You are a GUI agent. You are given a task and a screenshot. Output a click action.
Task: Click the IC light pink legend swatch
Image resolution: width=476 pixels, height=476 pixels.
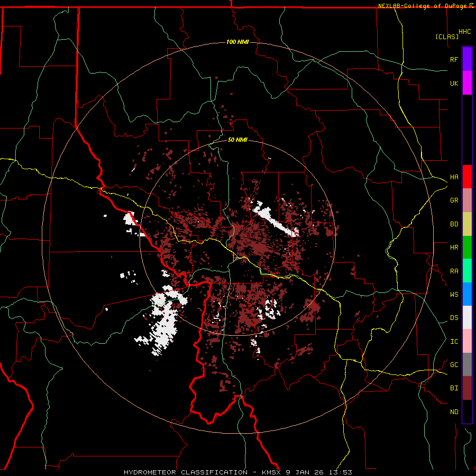click(467, 341)
